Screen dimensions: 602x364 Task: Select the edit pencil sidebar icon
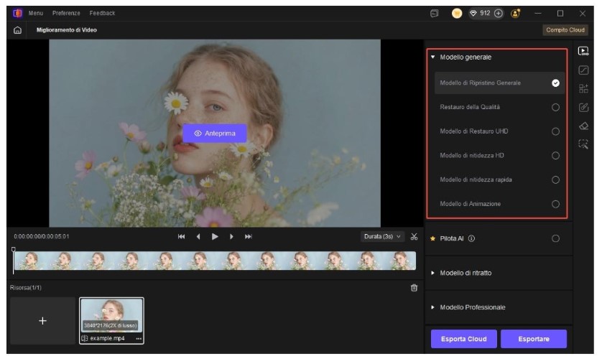(x=583, y=108)
